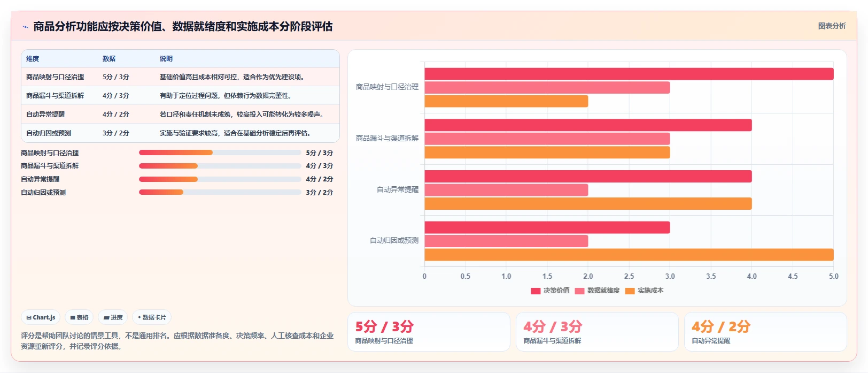The height and width of the screenshot is (373, 868).
Task: Click the 图表分析 label in the header
Action: coord(832,26)
